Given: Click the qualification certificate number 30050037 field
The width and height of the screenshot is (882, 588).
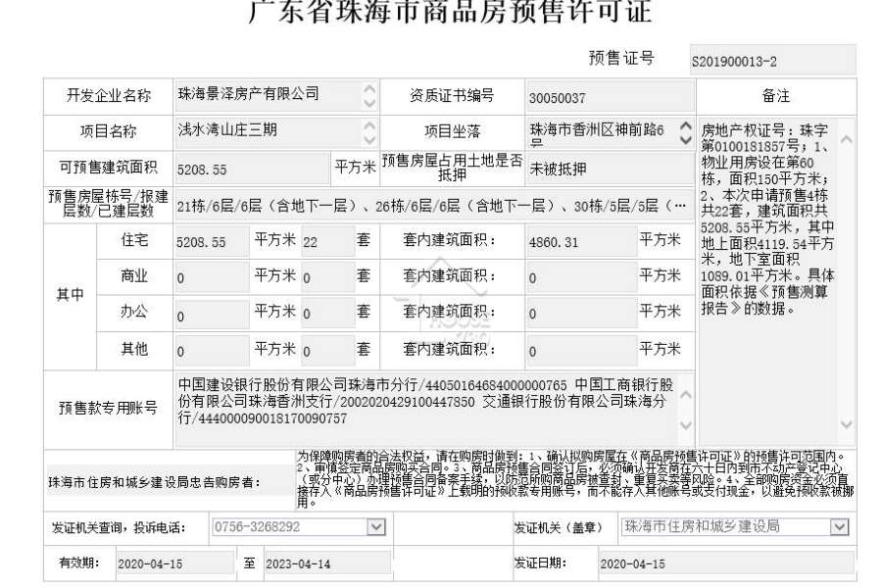Looking at the screenshot, I should 610,97.
